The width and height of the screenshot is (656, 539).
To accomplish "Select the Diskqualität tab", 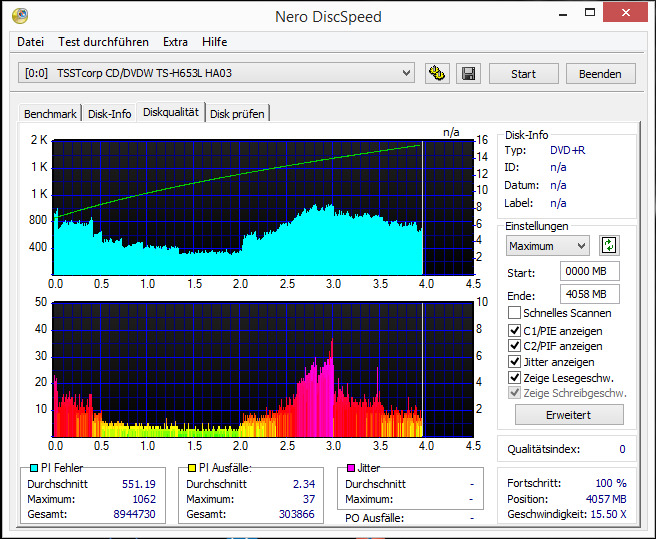I will [x=171, y=112].
